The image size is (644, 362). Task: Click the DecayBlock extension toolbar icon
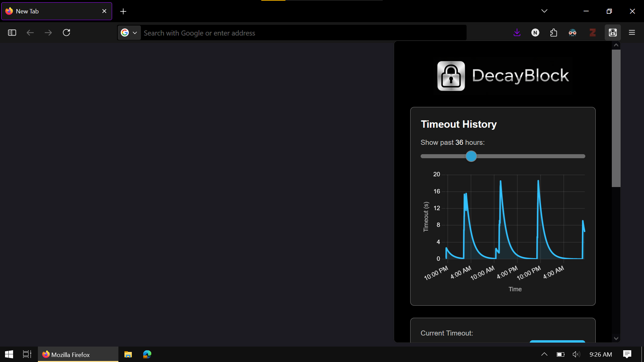pyautogui.click(x=612, y=33)
